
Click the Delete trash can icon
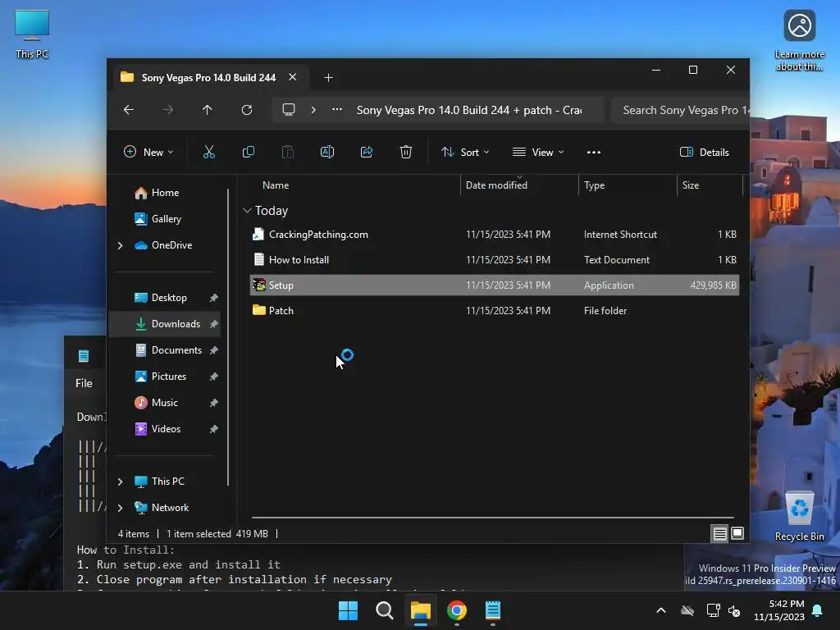tap(406, 152)
